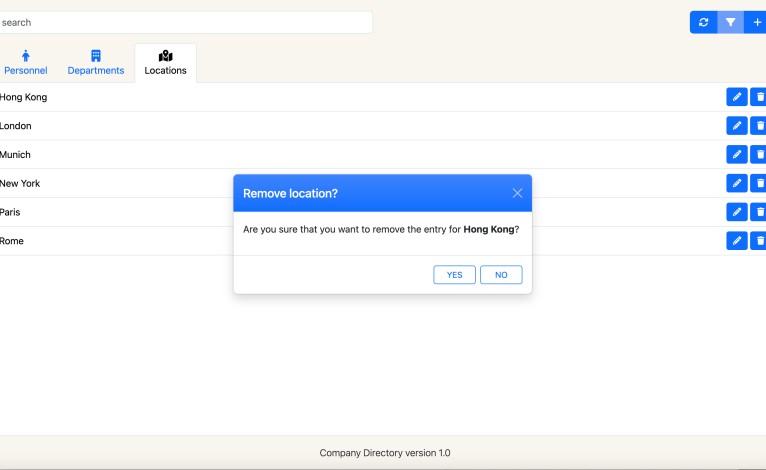Delete the Hong Kong location entry
Image resolution: width=766 pixels, height=470 pixels.
tap(759, 97)
